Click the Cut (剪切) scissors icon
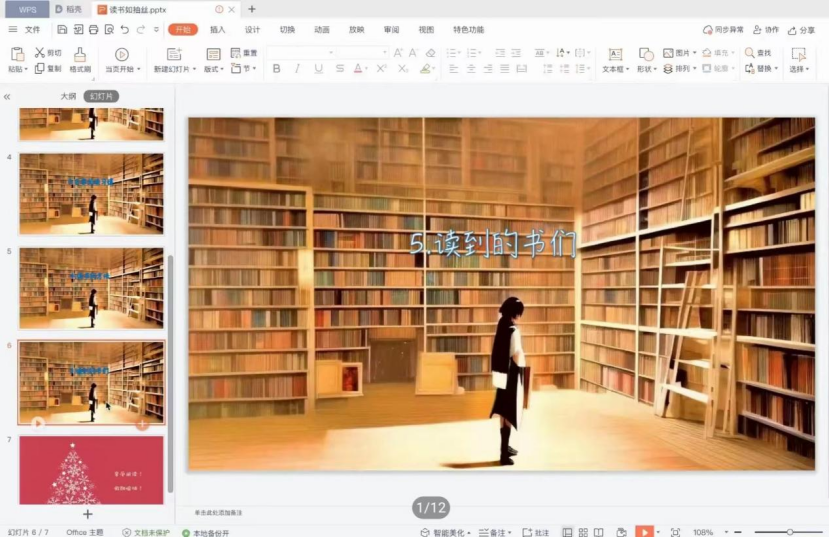Screen dimensions: 830x537 pos(40,53)
